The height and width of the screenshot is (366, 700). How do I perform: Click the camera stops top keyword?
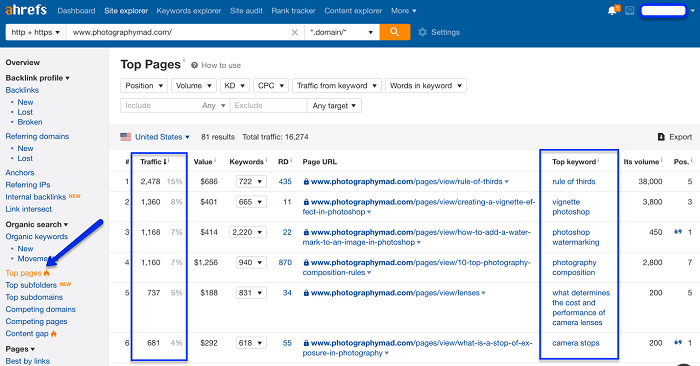tap(575, 343)
